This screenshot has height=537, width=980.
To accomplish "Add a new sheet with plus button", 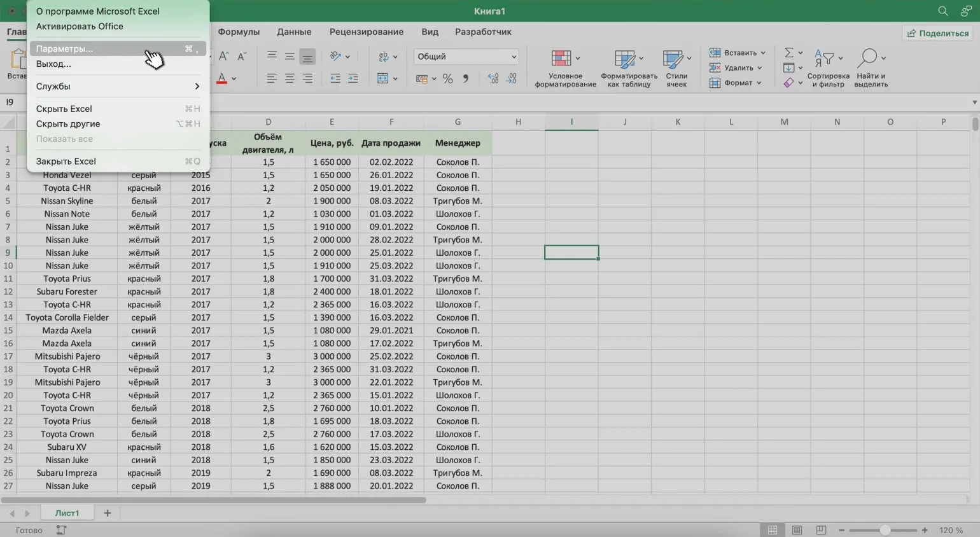I will click(108, 513).
